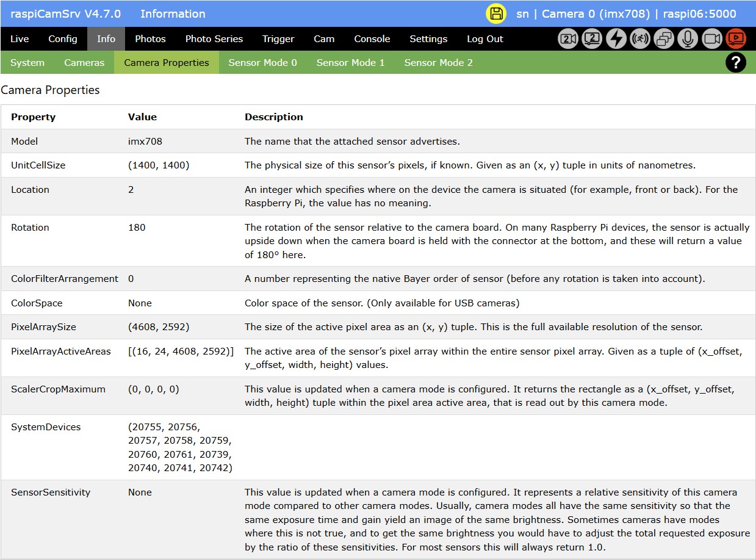Viewport: 756px width, 559px height.
Task: Open the Live menu item
Action: click(20, 39)
